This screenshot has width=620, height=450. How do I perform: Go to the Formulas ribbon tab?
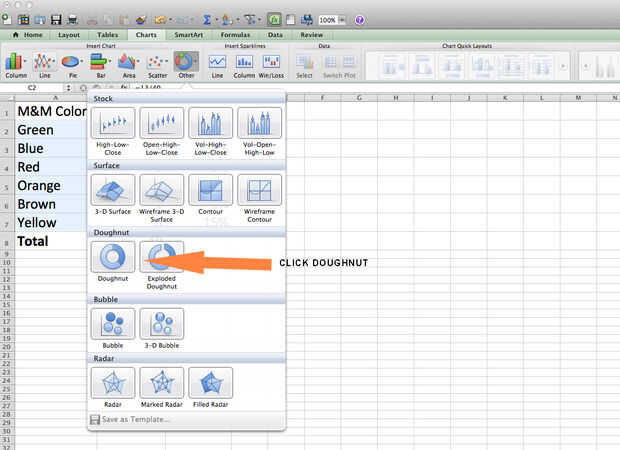[235, 35]
